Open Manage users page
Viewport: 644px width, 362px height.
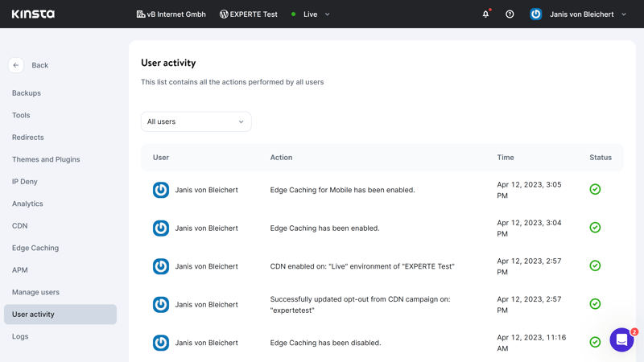click(x=35, y=292)
